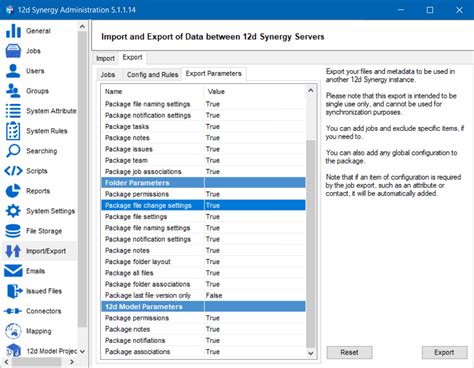Click the Groups label in sidebar
Image resolution: width=474 pixels, height=368 pixels.
[x=37, y=91]
